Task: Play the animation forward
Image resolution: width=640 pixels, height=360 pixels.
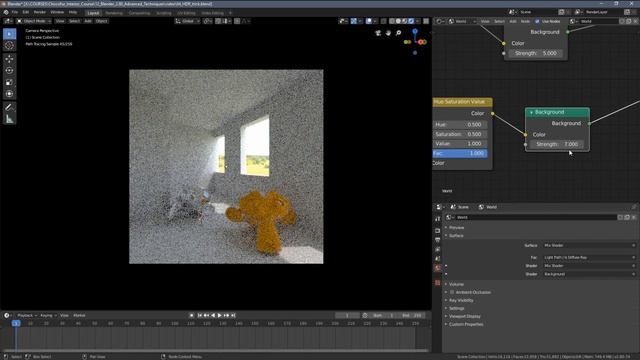Action: (220, 316)
